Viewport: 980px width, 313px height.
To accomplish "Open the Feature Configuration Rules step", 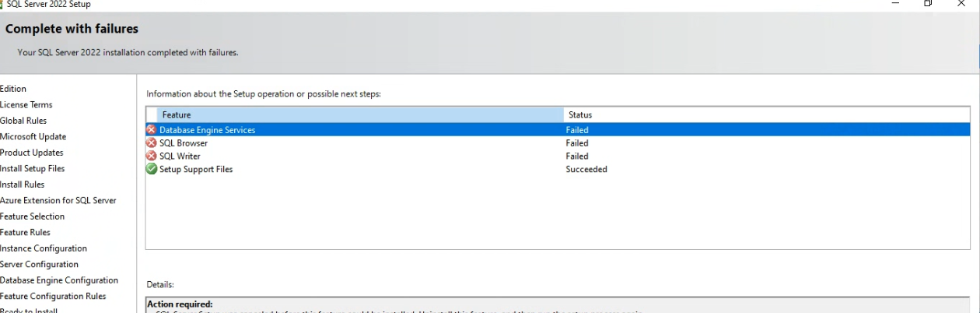I will (x=53, y=296).
